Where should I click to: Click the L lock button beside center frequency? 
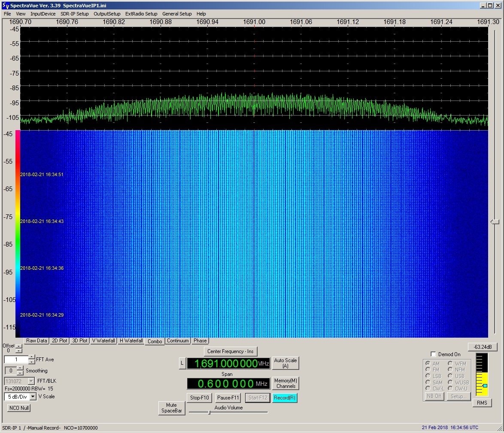click(x=182, y=363)
